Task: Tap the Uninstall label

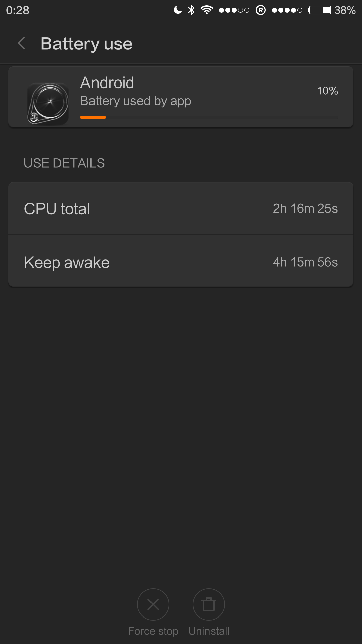Action: [x=209, y=631]
